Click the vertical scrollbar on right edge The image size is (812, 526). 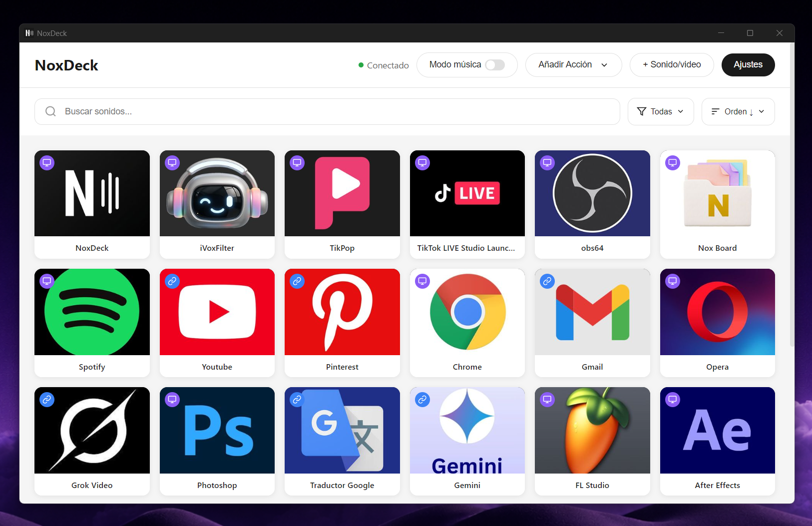[792, 200]
